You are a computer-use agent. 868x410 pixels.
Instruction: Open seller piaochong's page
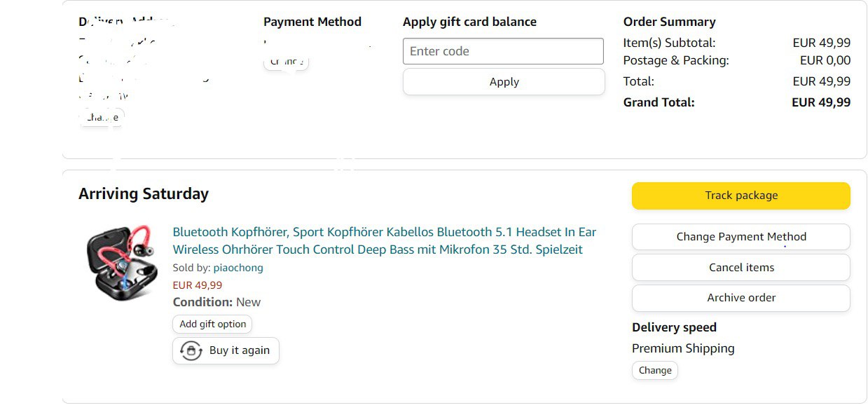[238, 268]
